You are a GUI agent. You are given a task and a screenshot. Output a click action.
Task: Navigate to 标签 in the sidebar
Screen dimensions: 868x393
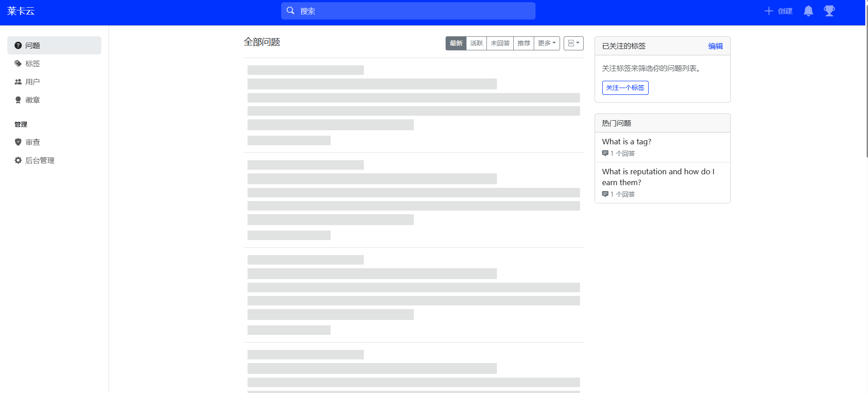(x=54, y=64)
